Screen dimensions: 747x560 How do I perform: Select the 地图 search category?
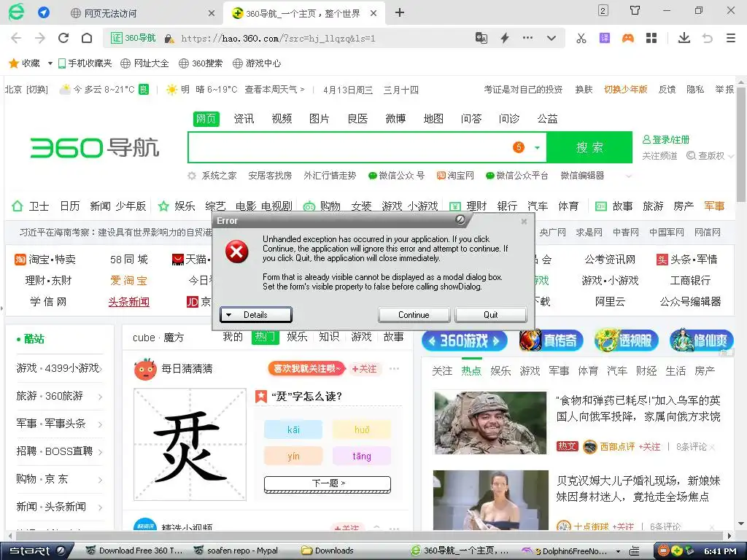pos(433,119)
